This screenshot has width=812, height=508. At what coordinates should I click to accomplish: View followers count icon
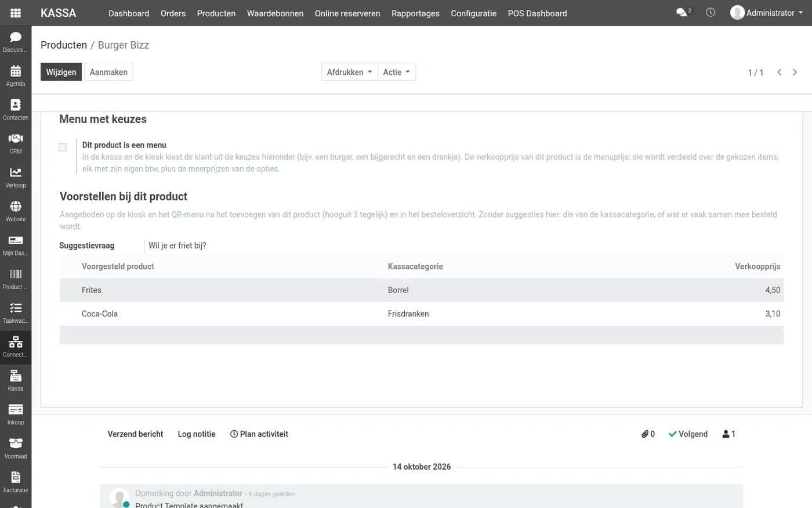[728, 434]
